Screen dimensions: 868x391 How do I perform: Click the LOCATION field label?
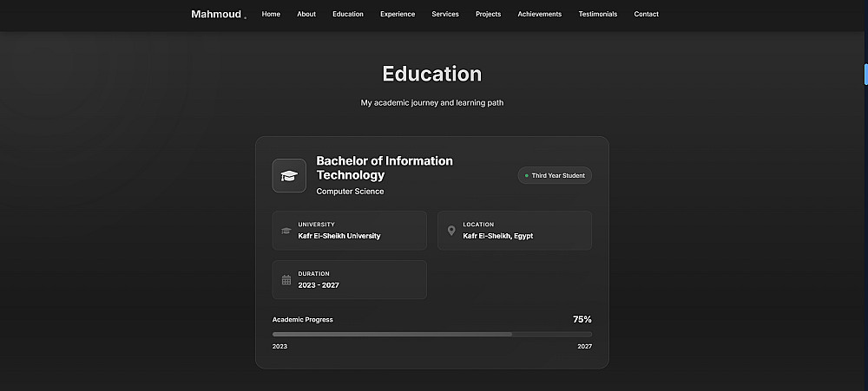click(x=478, y=225)
